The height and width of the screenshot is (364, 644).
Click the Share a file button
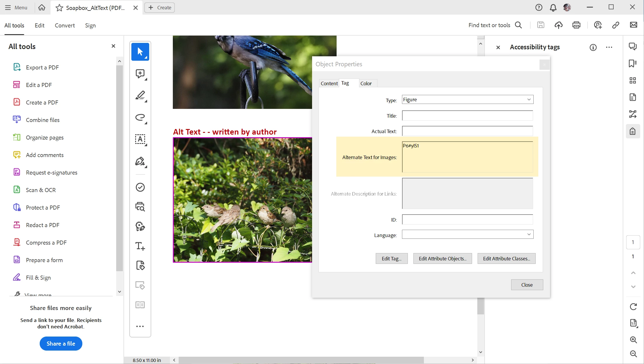61,344
